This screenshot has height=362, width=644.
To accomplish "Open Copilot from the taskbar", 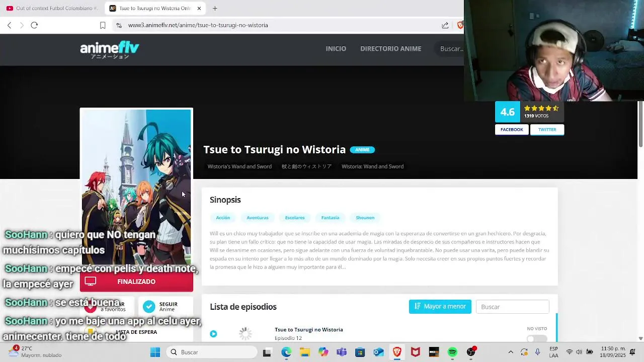I will [x=323, y=352].
